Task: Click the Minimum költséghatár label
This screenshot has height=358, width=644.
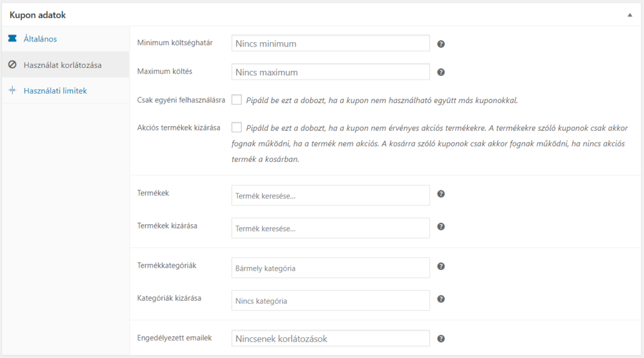Action: (175, 43)
